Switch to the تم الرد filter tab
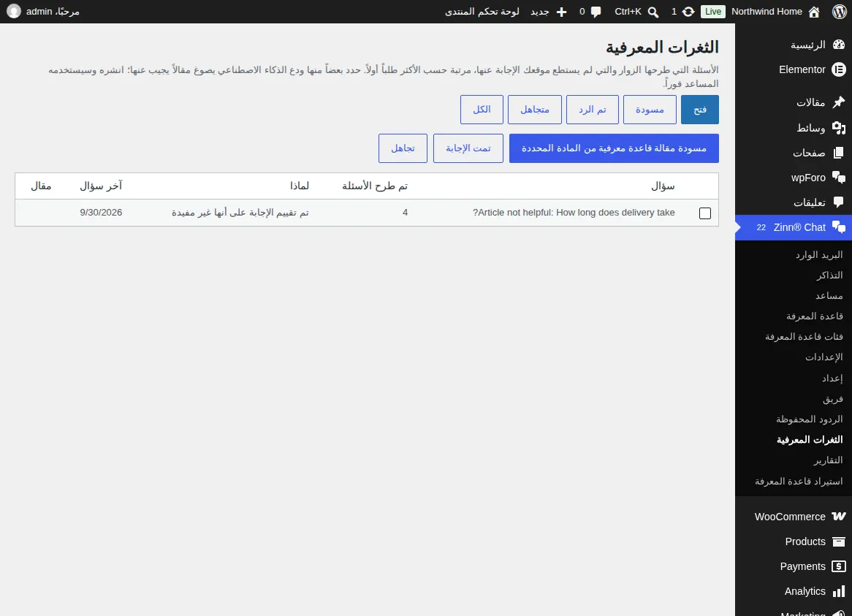Image resolution: width=852 pixels, height=616 pixels. pyautogui.click(x=593, y=110)
